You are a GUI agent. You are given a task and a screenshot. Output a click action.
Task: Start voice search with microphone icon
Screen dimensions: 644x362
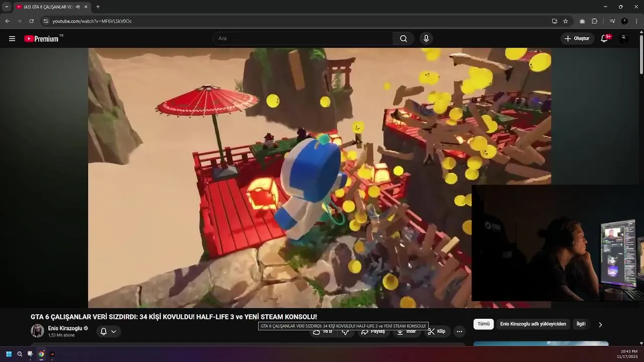click(x=426, y=39)
